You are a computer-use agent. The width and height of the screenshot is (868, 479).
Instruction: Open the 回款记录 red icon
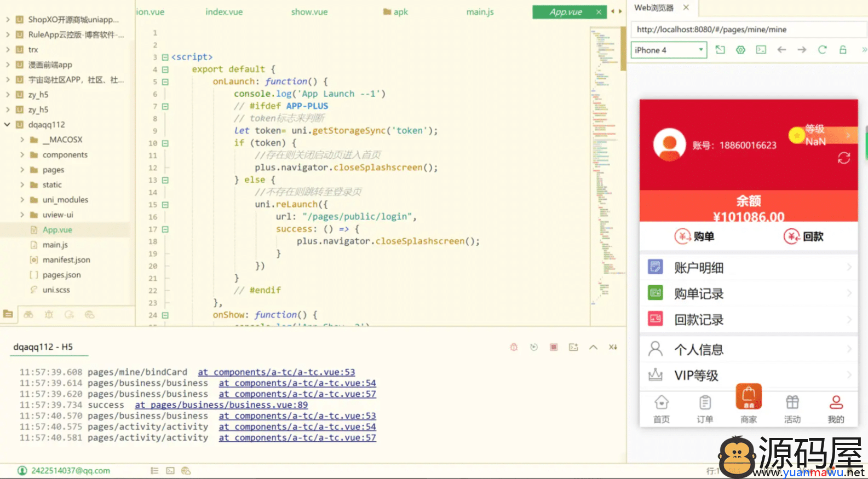[x=655, y=319]
